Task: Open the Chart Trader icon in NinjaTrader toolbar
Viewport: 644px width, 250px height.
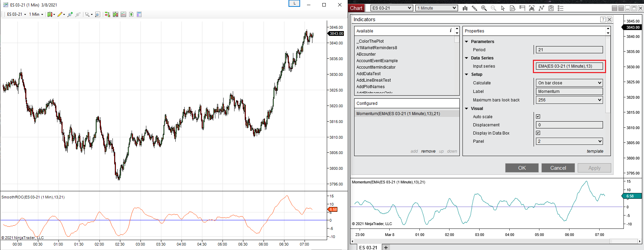Action: [x=522, y=8]
